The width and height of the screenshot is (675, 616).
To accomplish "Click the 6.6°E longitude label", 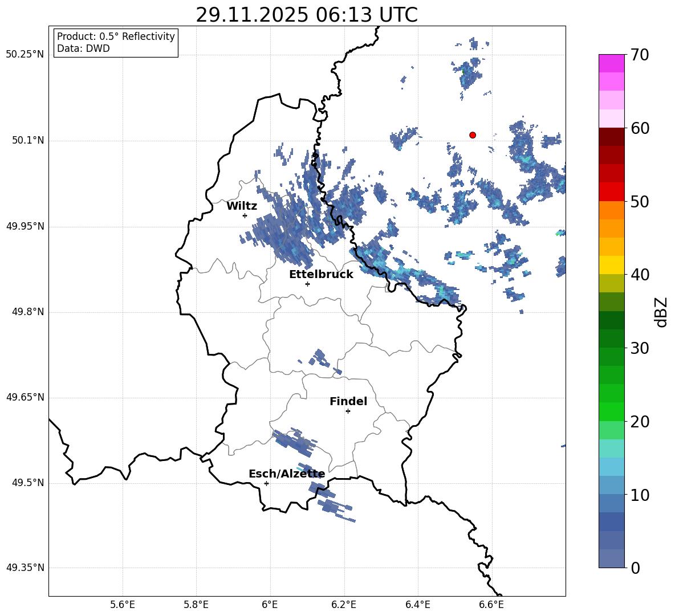I will (x=491, y=605).
